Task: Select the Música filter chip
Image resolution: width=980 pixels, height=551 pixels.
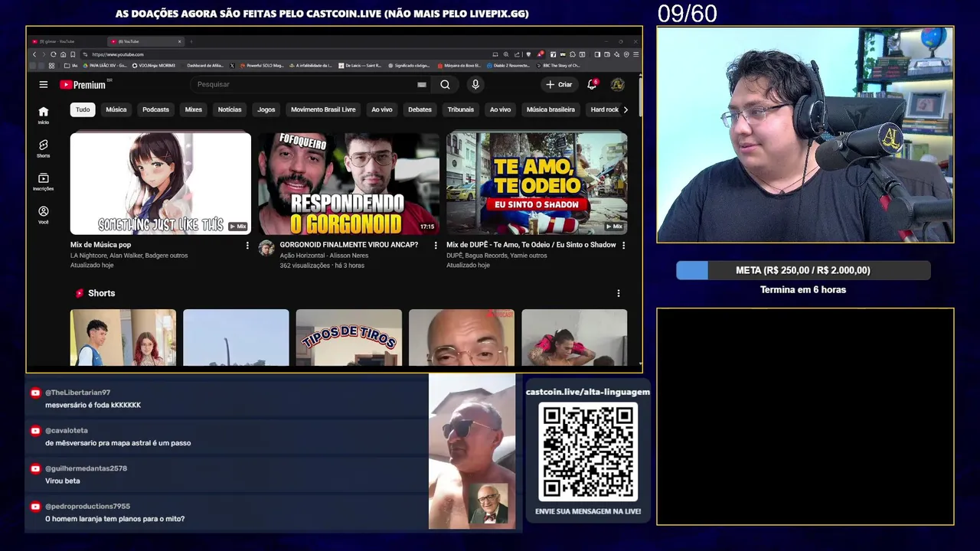Action: tap(116, 109)
